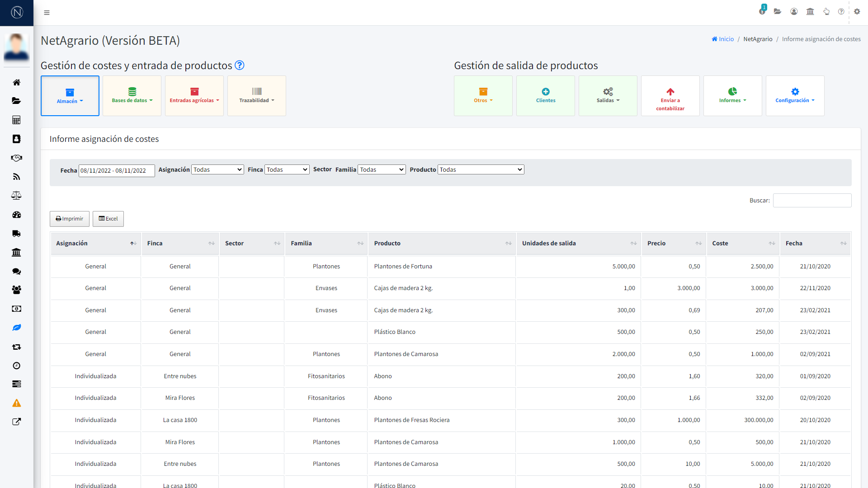The height and width of the screenshot is (488, 868).
Task: Click the home icon in sidebar
Action: click(16, 82)
